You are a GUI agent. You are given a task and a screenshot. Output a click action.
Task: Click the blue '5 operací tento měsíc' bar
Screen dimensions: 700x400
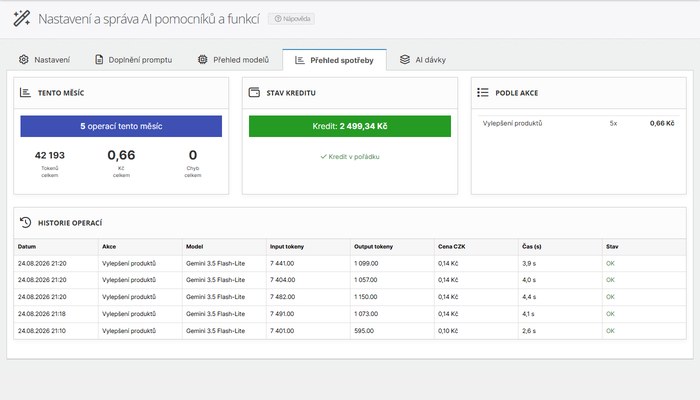(x=121, y=126)
